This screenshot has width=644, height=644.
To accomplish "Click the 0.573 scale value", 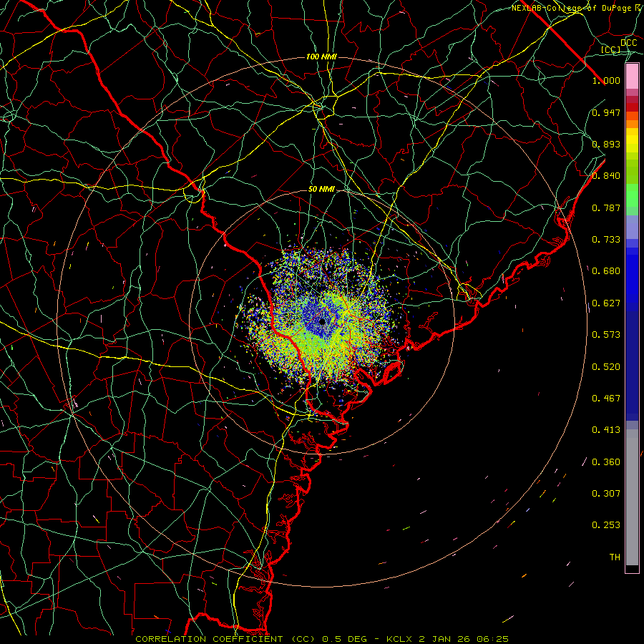I will point(606,335).
